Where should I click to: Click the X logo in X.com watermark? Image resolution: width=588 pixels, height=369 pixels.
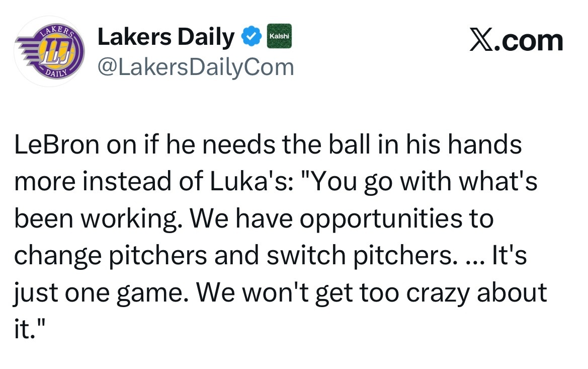(x=481, y=41)
